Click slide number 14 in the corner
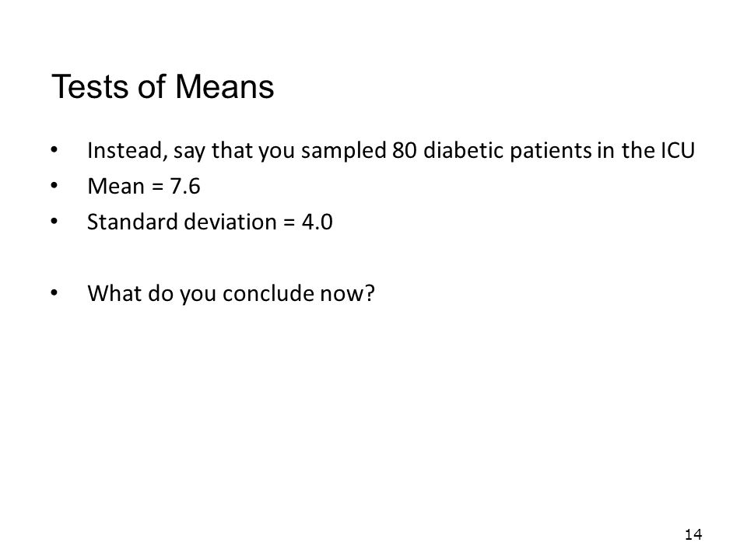 pos(693,534)
